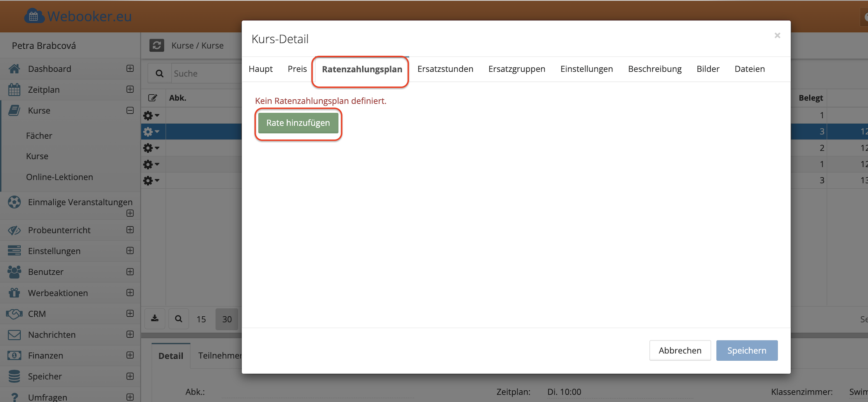Click the Speicher database icon

[14, 376]
